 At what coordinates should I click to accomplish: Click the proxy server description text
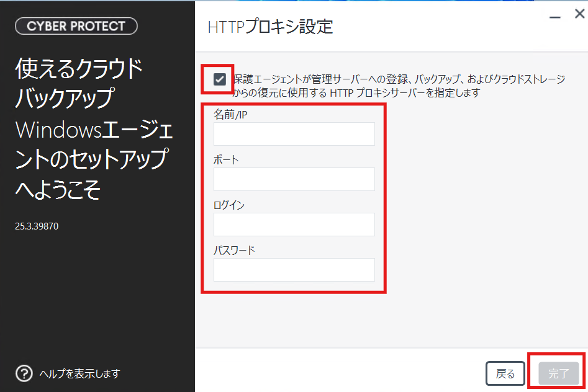click(x=399, y=86)
